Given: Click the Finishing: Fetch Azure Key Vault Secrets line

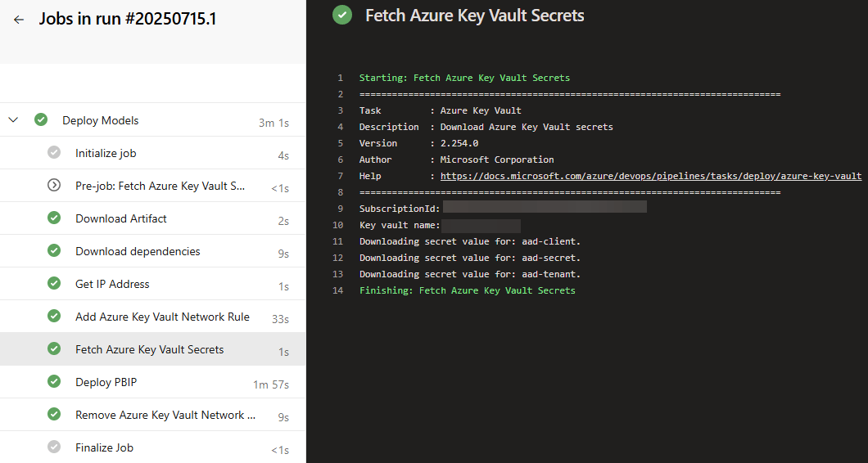Looking at the screenshot, I should (467, 290).
